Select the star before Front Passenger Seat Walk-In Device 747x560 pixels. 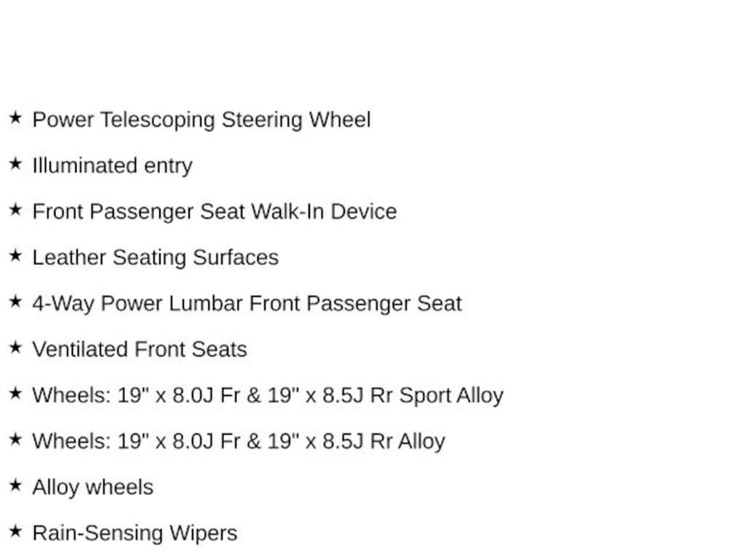click(15, 209)
